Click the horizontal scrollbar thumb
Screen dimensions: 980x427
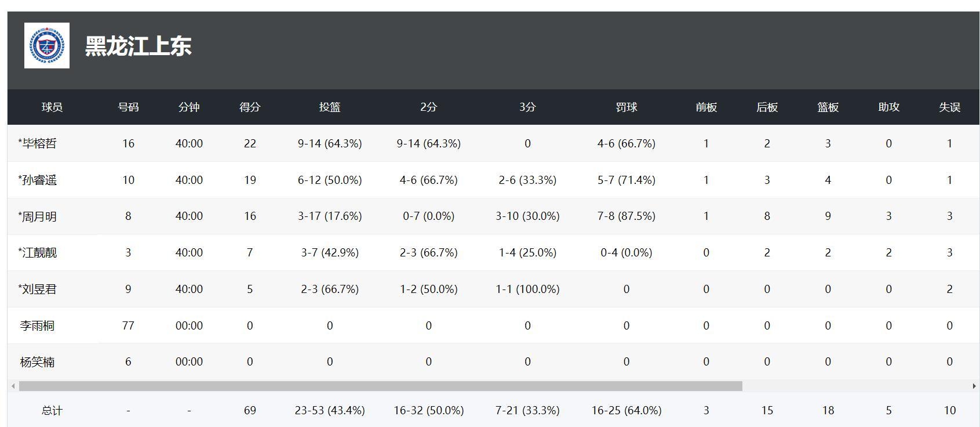380,386
